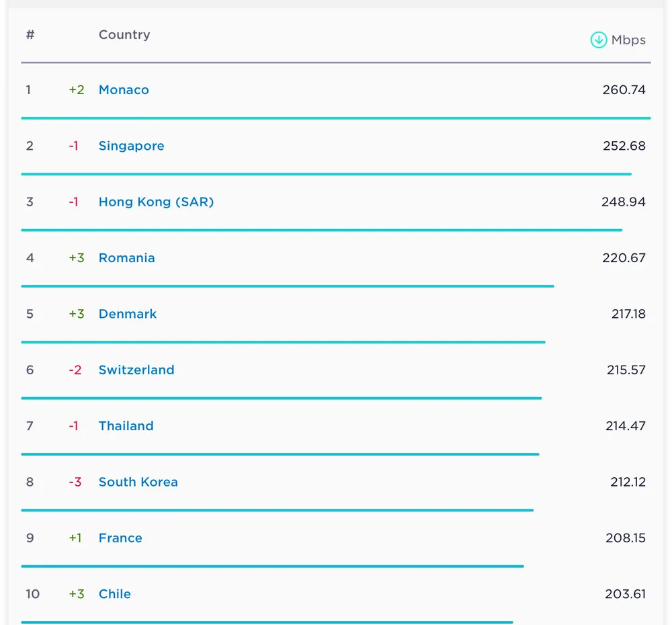
Task: Open the South Korea country link
Action: point(138,482)
